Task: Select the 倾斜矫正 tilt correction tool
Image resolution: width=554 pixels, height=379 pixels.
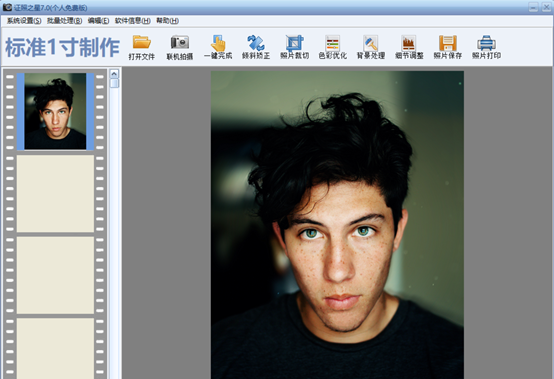Action: coord(256,47)
